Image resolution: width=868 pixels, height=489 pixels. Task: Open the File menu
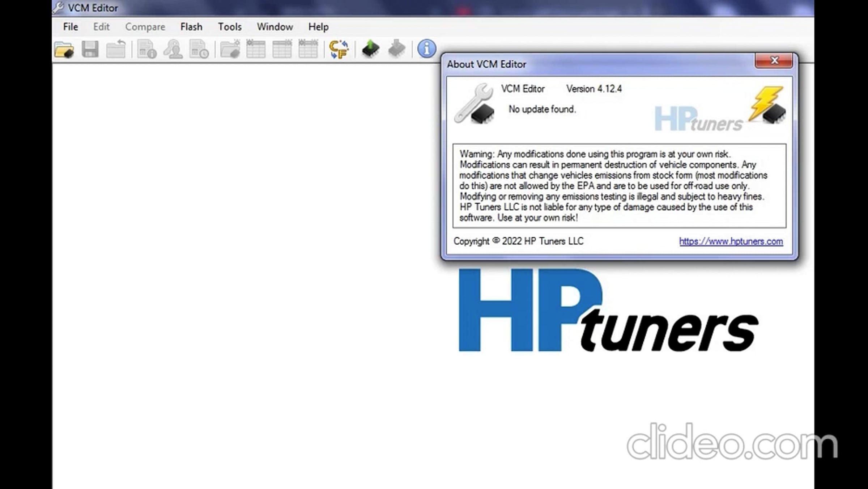70,27
